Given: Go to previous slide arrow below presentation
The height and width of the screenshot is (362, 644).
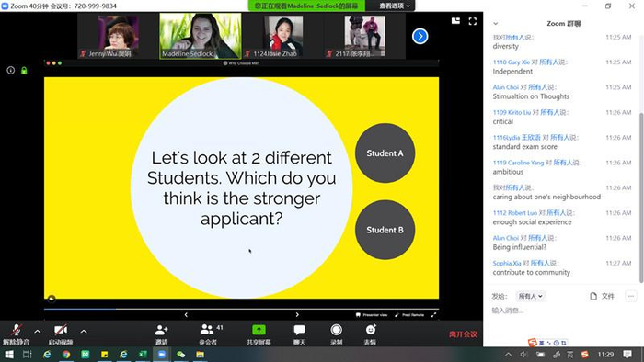Looking at the screenshot, I should (x=186, y=315).
